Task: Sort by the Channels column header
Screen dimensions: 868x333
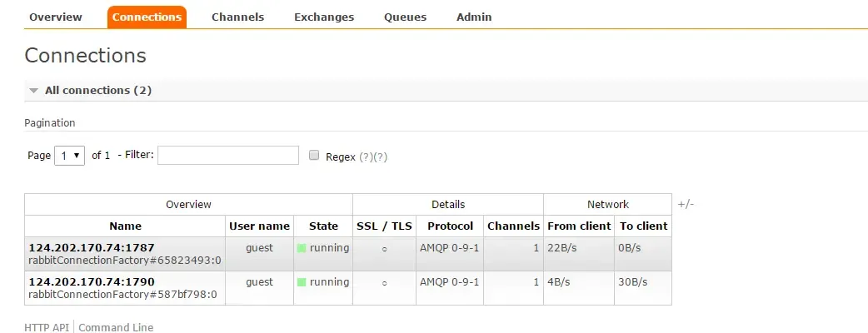Action: point(513,226)
